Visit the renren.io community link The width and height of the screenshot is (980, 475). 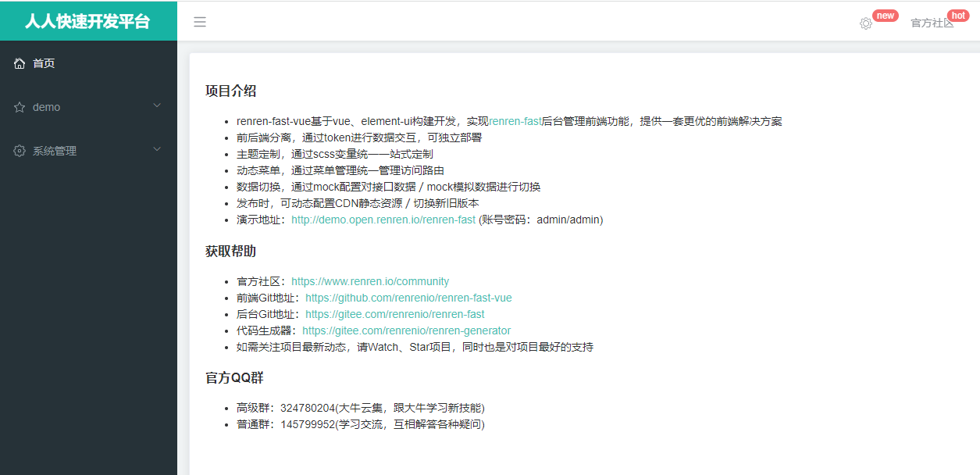[370, 281]
